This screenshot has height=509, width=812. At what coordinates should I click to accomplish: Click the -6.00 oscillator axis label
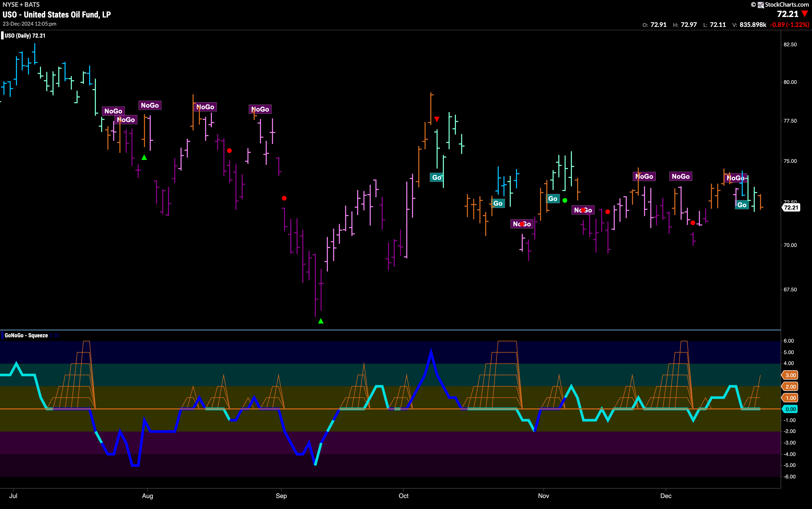pos(789,477)
